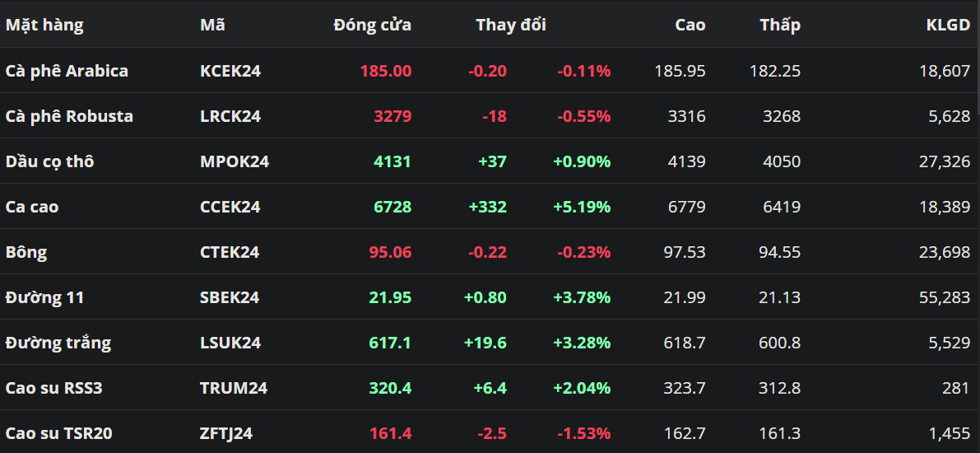Open the Cao su TSR20 row
This screenshot has height=453, width=980.
(x=58, y=433)
